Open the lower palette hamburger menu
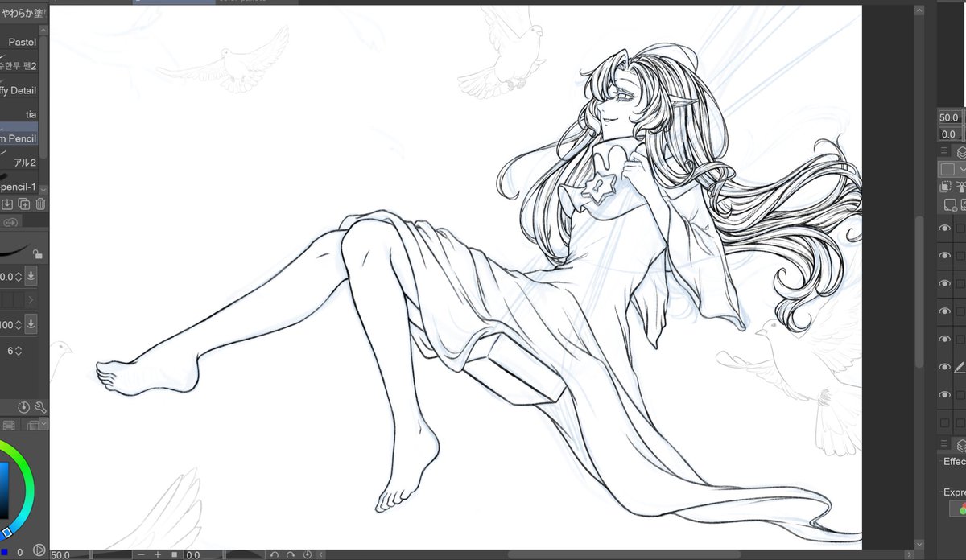Screen dimensions: 966x560 (944, 445)
